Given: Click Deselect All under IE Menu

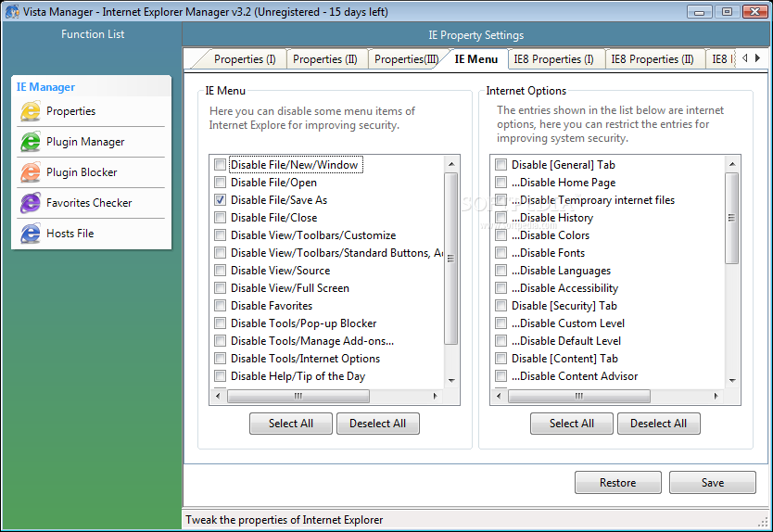Looking at the screenshot, I should (377, 424).
